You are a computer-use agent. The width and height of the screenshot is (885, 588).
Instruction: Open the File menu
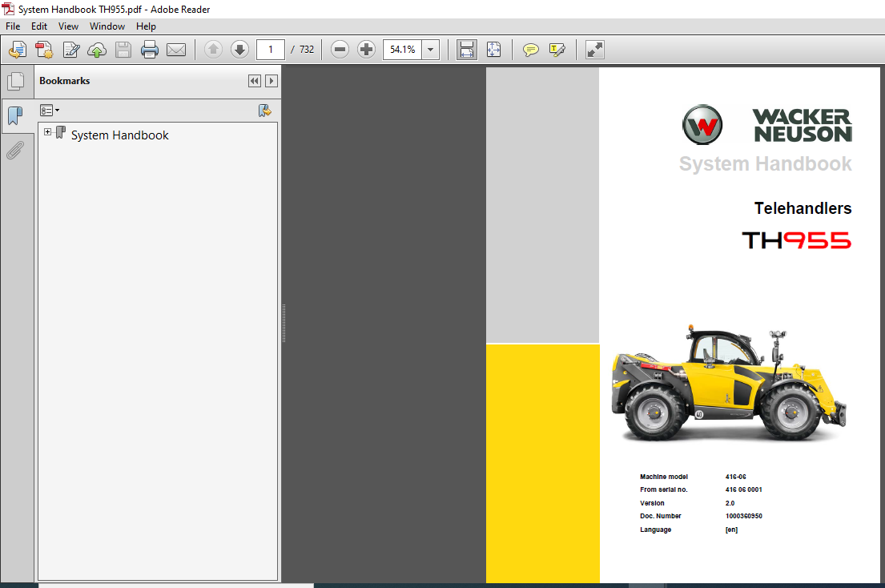[13, 26]
